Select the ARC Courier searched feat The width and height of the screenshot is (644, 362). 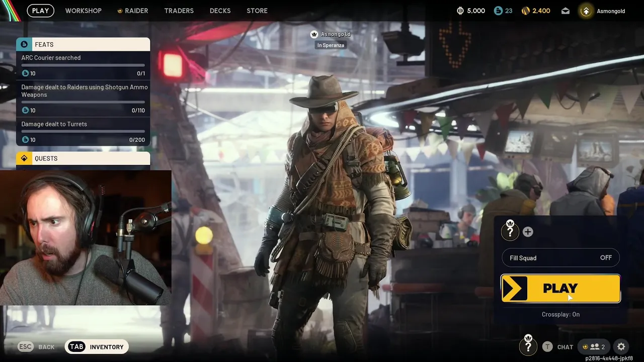pyautogui.click(x=83, y=66)
